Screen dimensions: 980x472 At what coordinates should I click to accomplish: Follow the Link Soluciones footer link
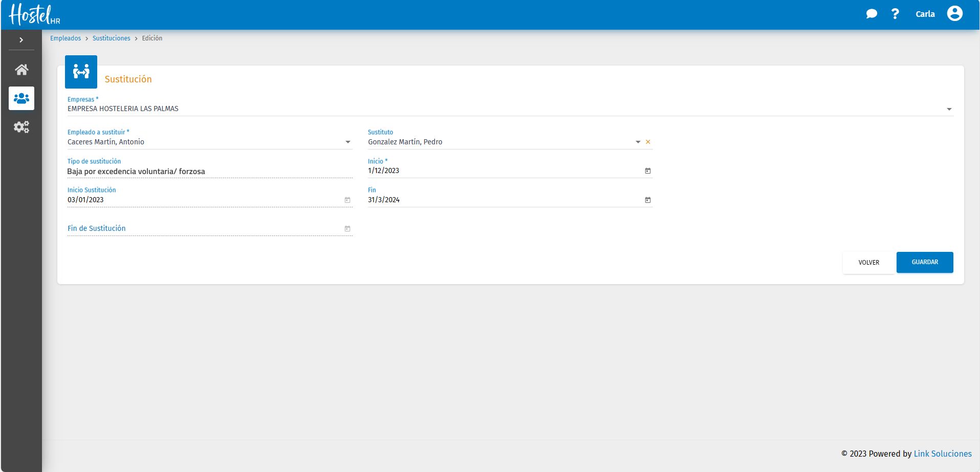click(942, 454)
